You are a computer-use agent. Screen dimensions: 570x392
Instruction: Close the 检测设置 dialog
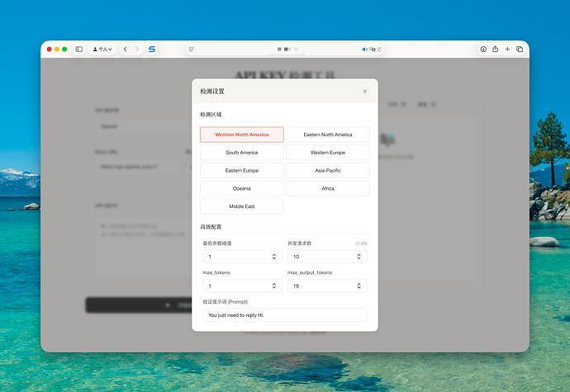coord(365,92)
